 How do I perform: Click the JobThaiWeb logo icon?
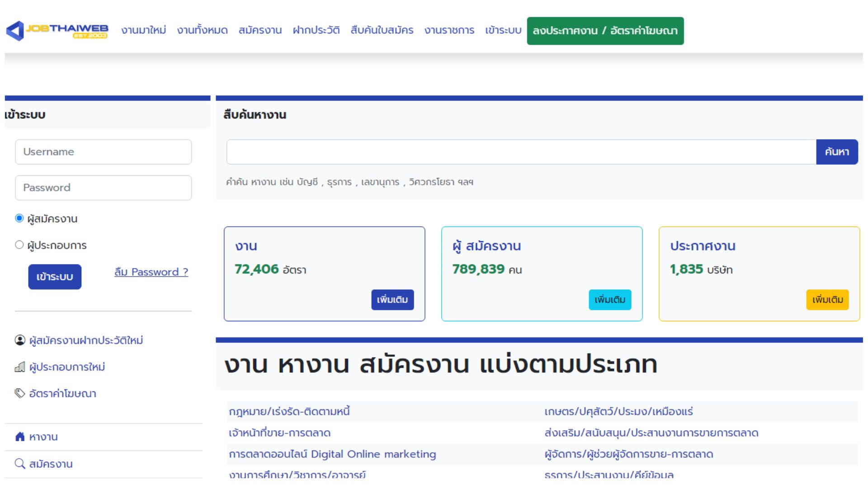[15, 31]
